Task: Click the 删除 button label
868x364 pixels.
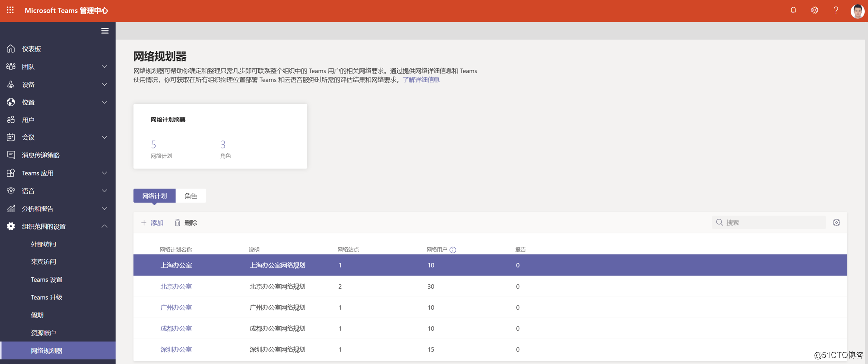Action: [191, 223]
